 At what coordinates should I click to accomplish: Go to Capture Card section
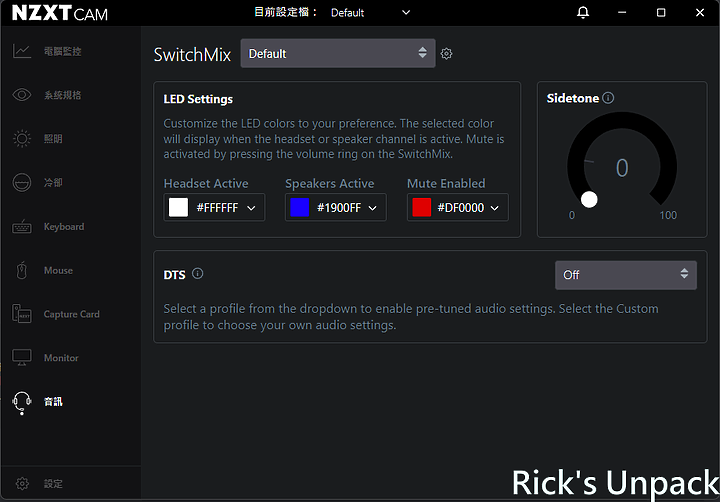pos(72,314)
